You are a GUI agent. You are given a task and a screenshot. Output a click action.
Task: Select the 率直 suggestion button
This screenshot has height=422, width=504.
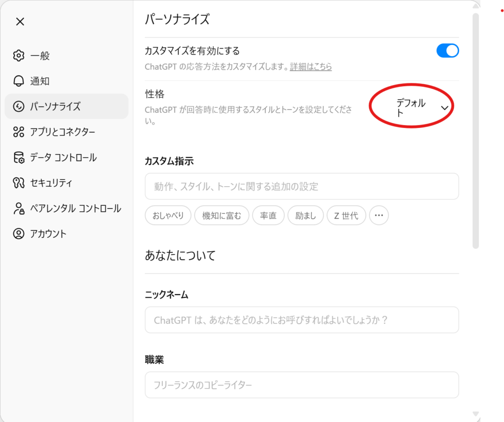[268, 215]
